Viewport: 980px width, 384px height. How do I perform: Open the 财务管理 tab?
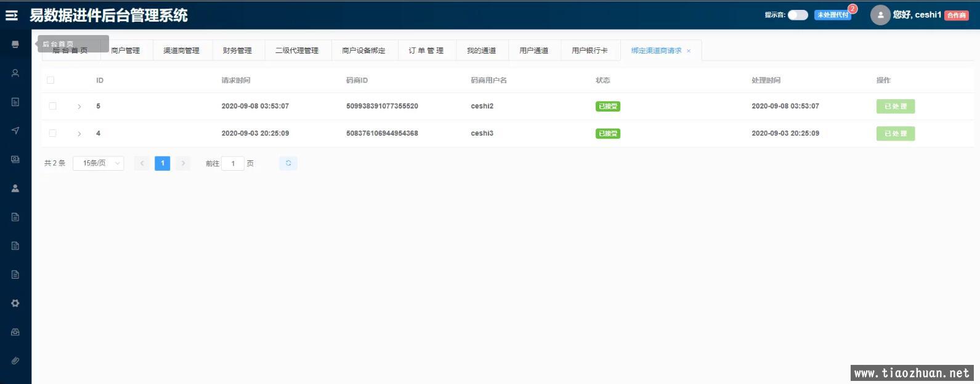pyautogui.click(x=237, y=51)
